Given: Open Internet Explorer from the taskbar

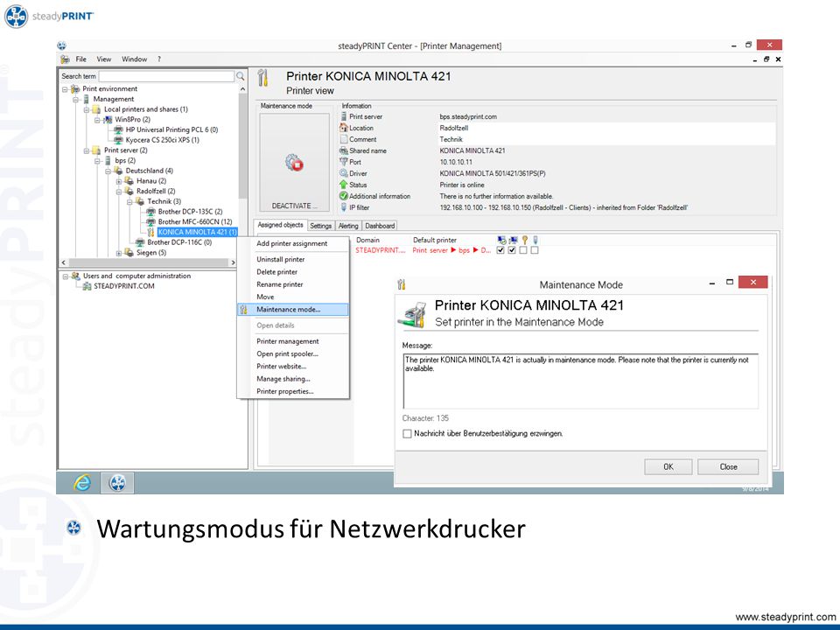Looking at the screenshot, I should click(82, 483).
